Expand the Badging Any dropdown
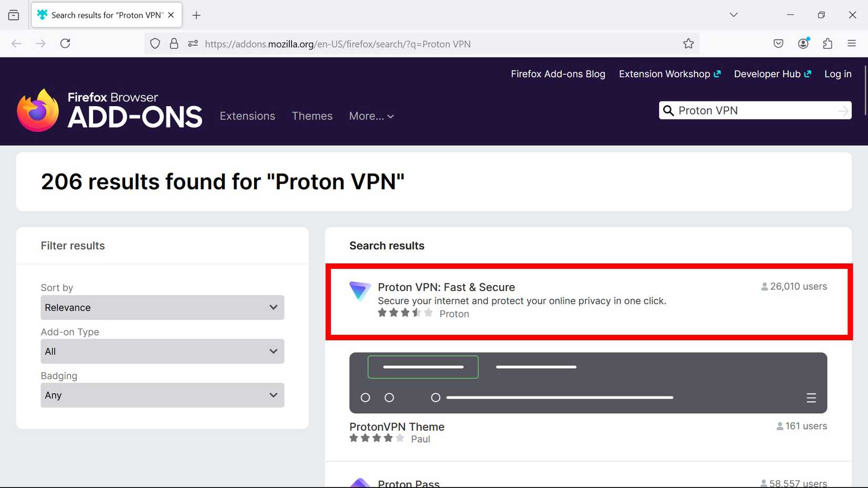 (163, 395)
